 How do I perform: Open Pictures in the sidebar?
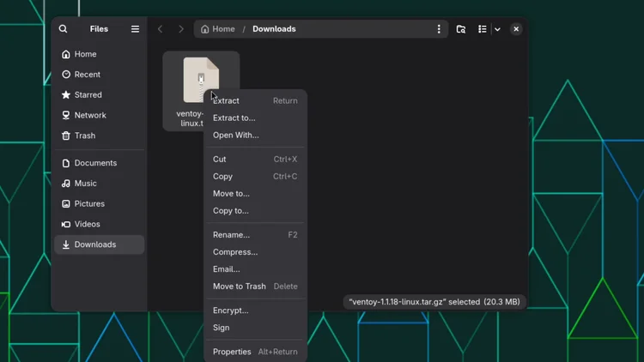click(99, 203)
